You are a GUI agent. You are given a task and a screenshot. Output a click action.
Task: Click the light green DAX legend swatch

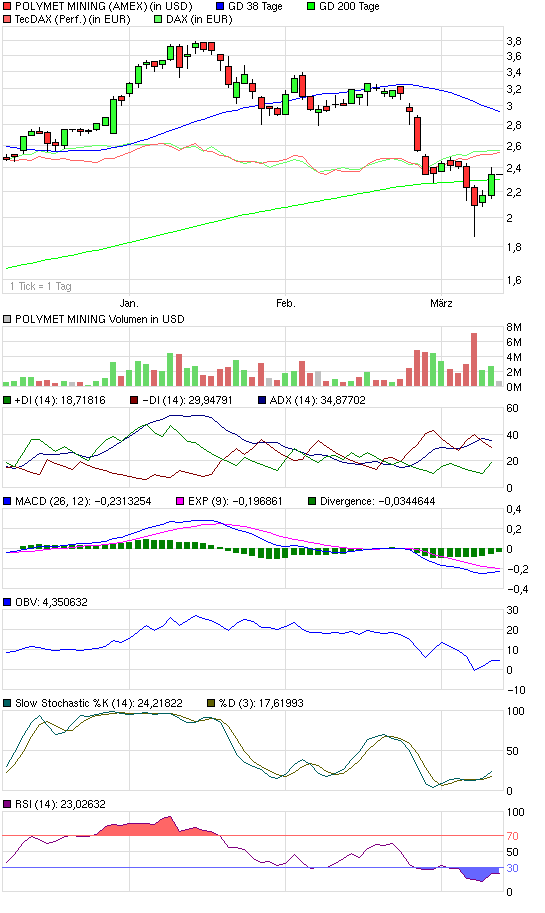point(158,19)
